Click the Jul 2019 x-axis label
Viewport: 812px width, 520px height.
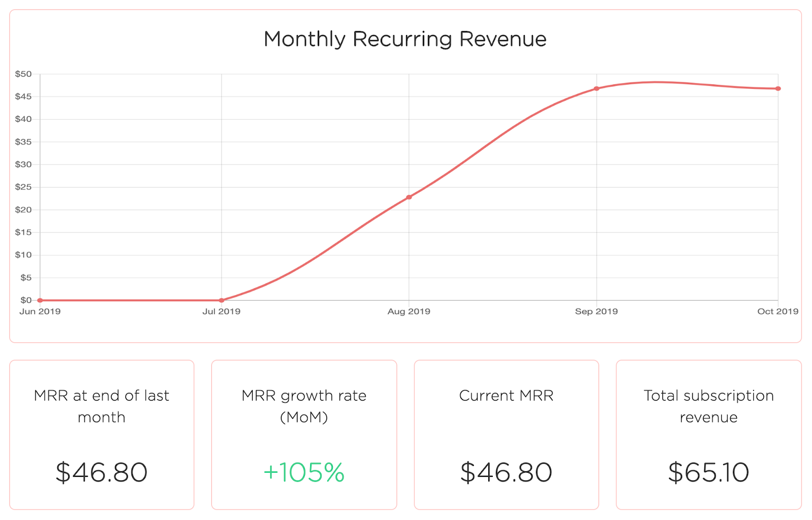click(221, 311)
